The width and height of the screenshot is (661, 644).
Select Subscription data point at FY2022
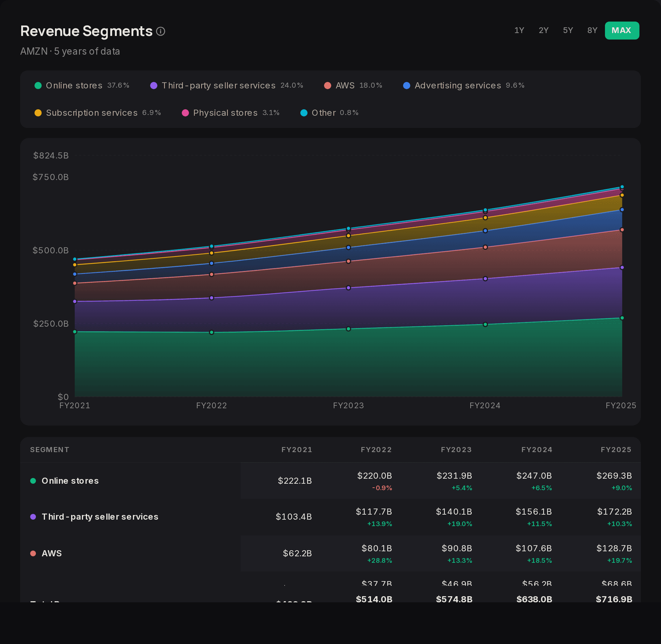click(212, 253)
